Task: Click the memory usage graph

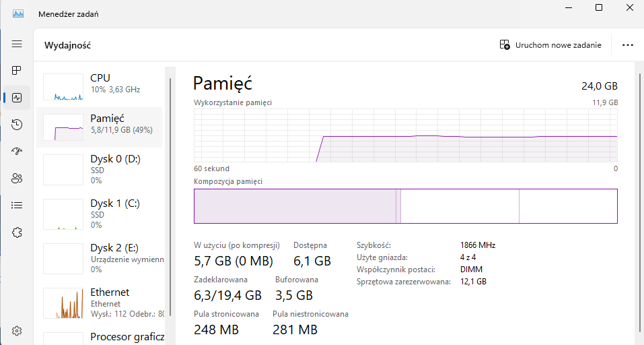Action: pos(405,135)
